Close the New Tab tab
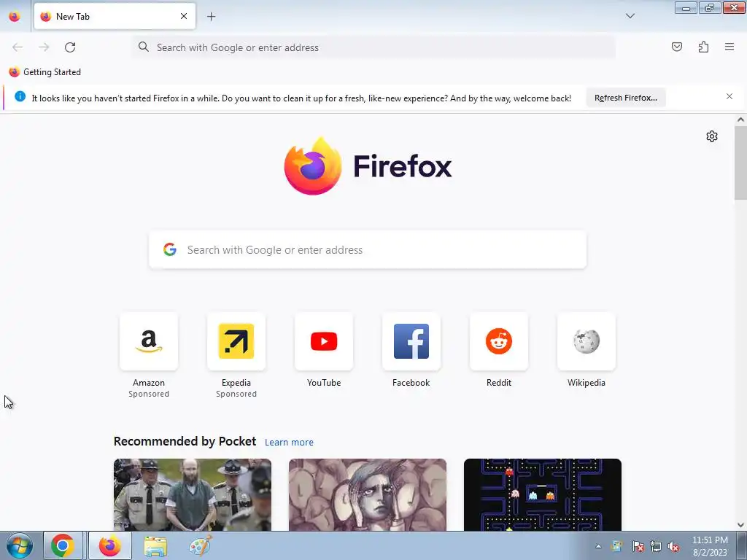Screen dimensions: 747x560 (x=183, y=16)
